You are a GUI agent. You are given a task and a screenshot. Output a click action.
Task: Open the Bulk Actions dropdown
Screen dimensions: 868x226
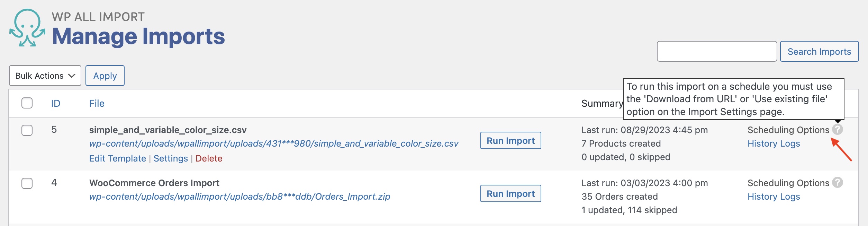pyautogui.click(x=45, y=76)
